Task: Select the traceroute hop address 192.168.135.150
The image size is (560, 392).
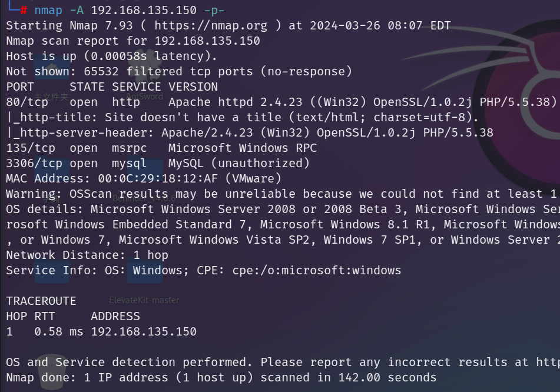Action: (144, 331)
